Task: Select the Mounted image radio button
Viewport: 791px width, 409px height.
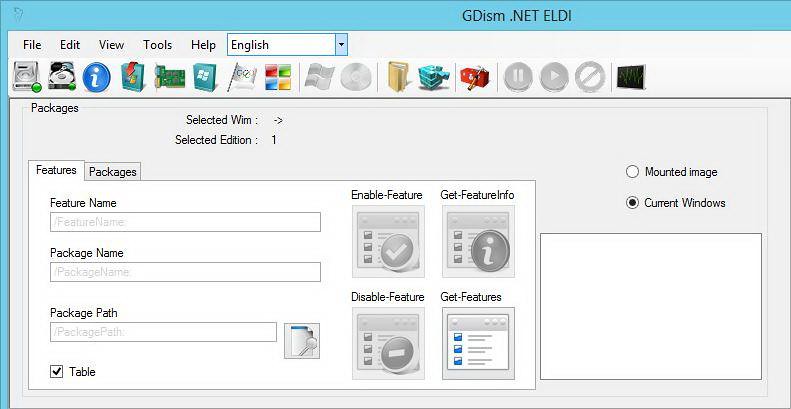Action: 632,172
